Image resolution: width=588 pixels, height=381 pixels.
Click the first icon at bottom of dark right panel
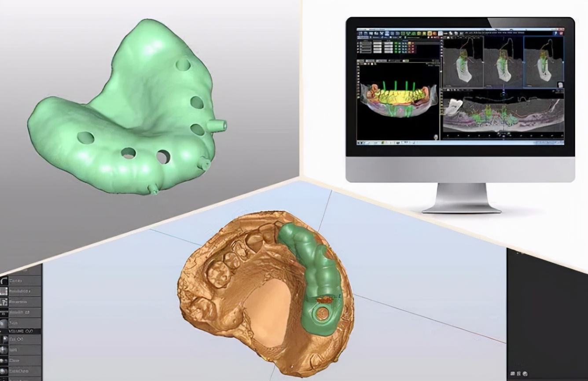click(x=512, y=374)
